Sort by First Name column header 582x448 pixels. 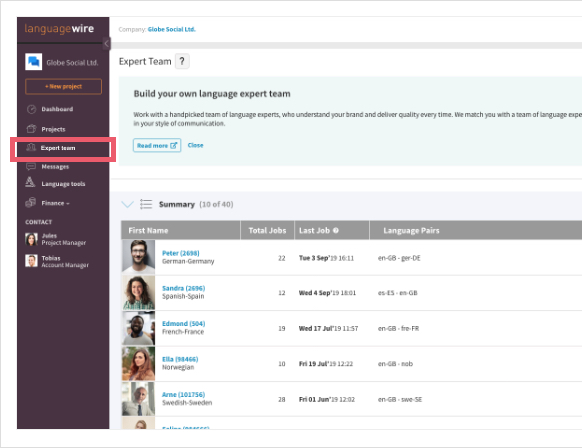[x=180, y=230]
